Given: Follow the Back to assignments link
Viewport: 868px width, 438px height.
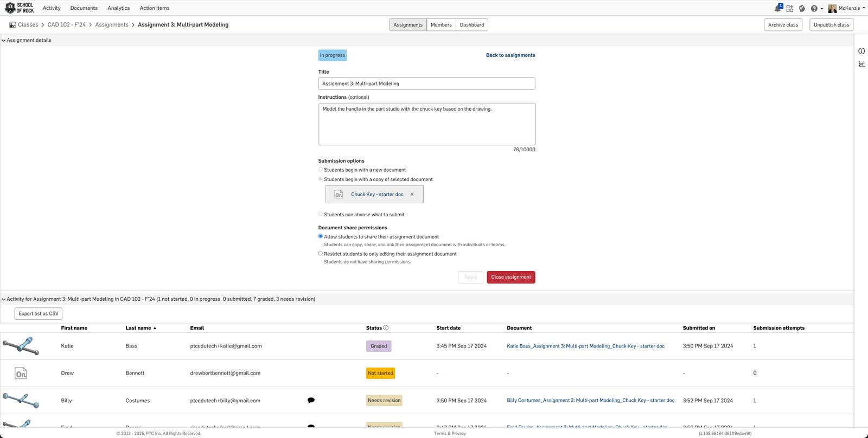Looking at the screenshot, I should pyautogui.click(x=510, y=55).
